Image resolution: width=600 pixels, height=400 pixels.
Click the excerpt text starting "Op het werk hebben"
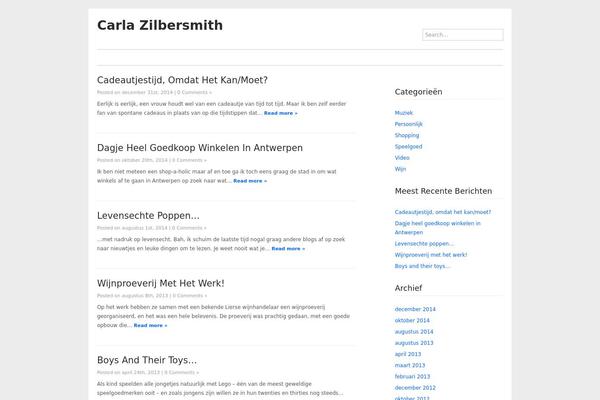coord(223,316)
